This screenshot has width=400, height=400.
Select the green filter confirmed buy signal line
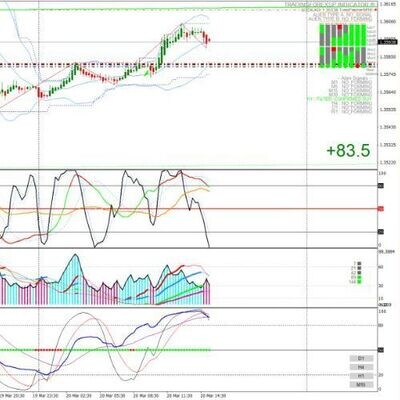pyautogui.click(x=339, y=99)
